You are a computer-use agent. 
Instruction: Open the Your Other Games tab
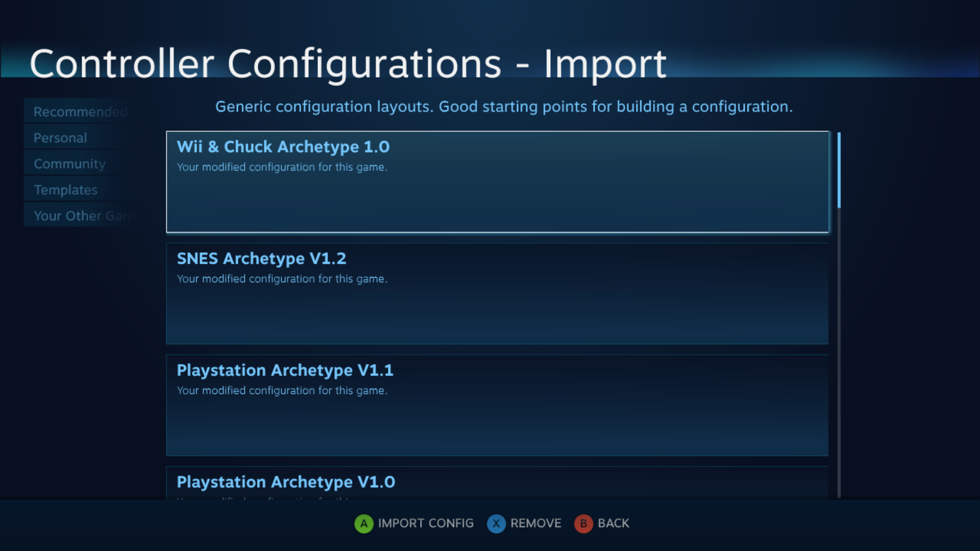click(x=82, y=216)
